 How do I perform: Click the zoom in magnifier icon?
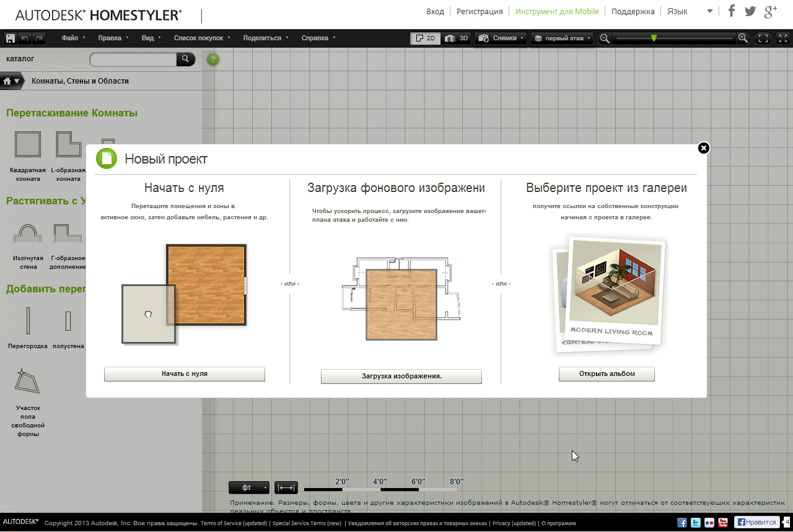point(743,38)
